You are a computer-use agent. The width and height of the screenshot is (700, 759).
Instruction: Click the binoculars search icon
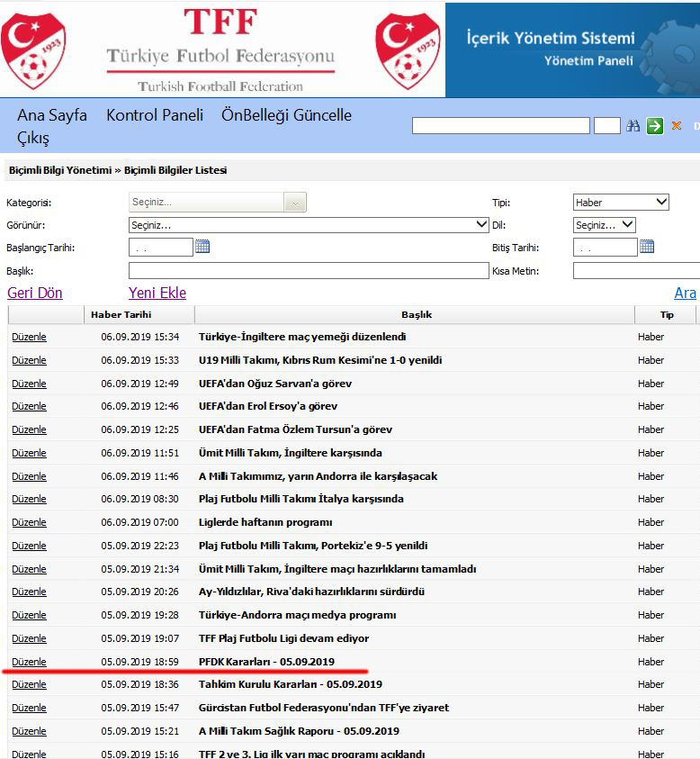coord(633,126)
